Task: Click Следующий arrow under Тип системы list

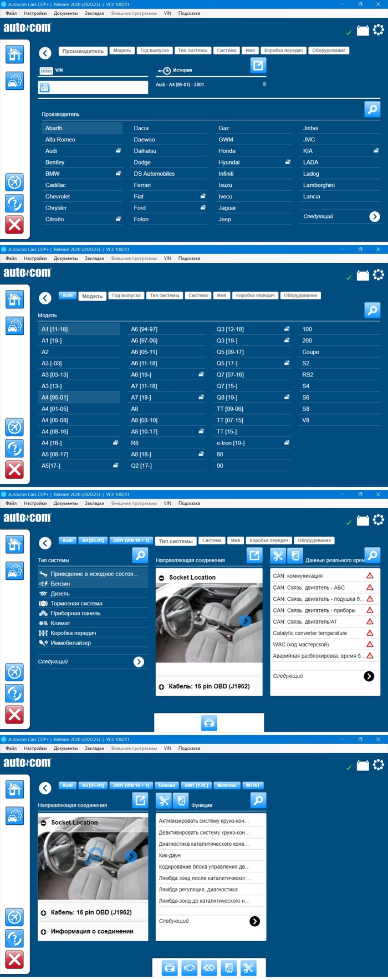Action: 139,662
